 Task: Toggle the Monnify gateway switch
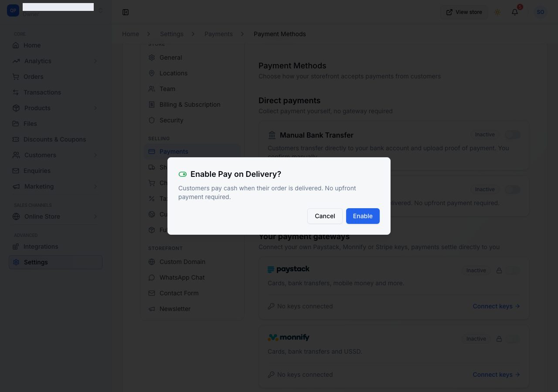click(513, 339)
